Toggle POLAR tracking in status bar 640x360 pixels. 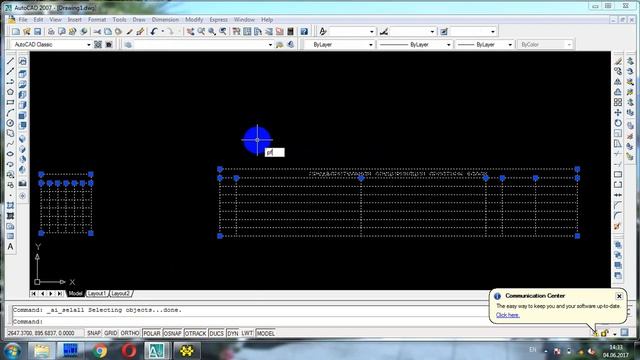(x=152, y=333)
